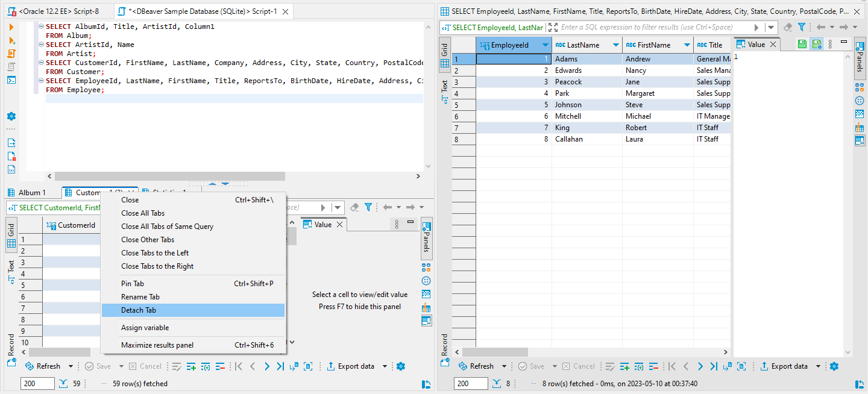Go to next row in left results panel
Viewport: 868px width, 394px height.
267,366
